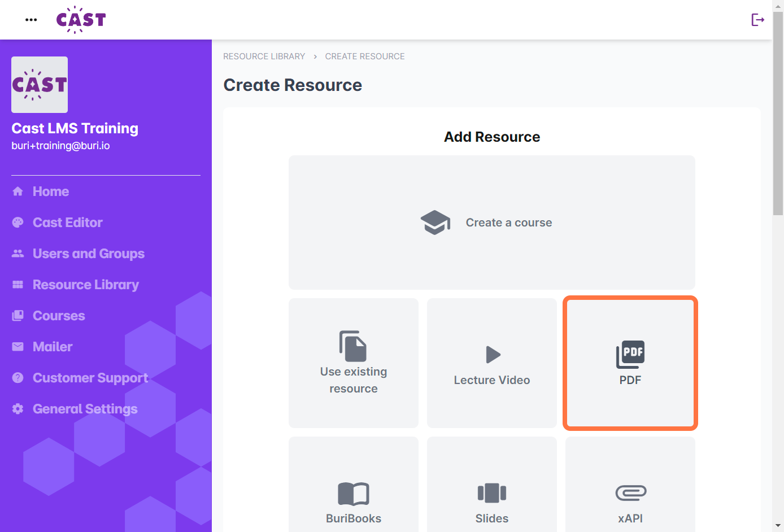The height and width of the screenshot is (532, 784).
Task: Click the Resource Library grid icon
Action: tap(18, 285)
